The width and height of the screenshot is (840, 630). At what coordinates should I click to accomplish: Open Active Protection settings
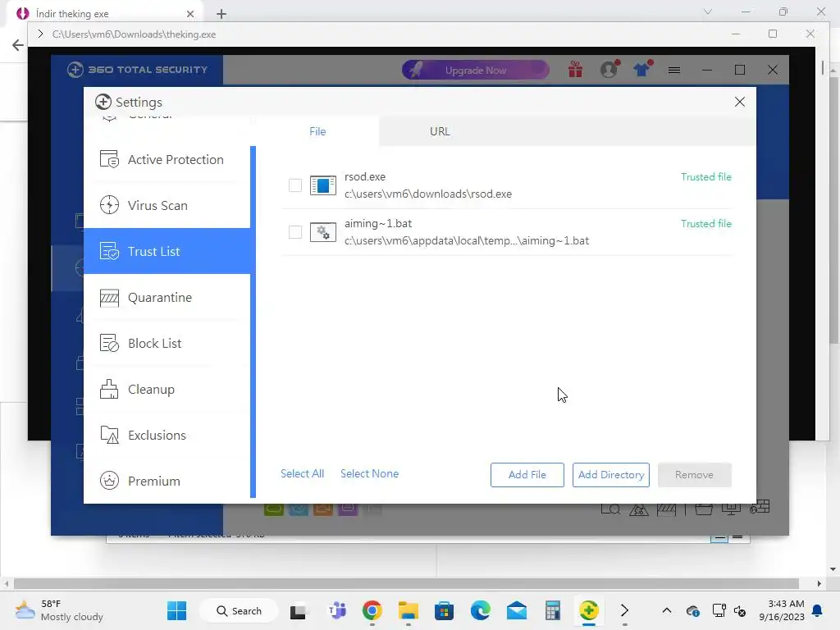tap(167, 160)
